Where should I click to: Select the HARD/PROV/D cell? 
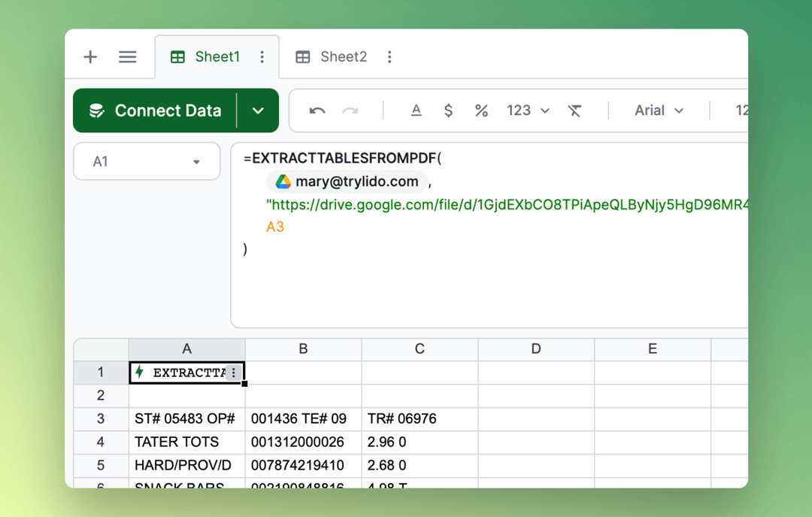click(x=187, y=466)
